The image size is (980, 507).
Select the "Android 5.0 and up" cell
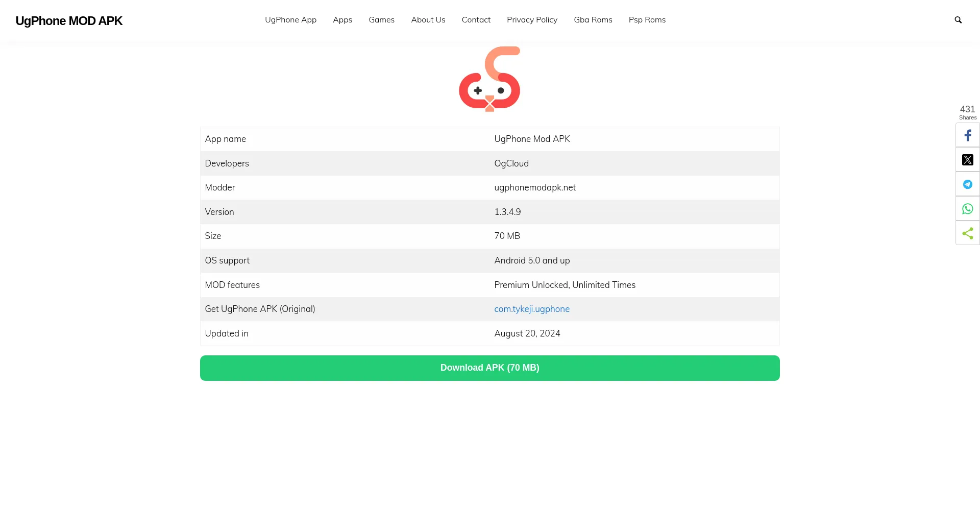(x=634, y=260)
